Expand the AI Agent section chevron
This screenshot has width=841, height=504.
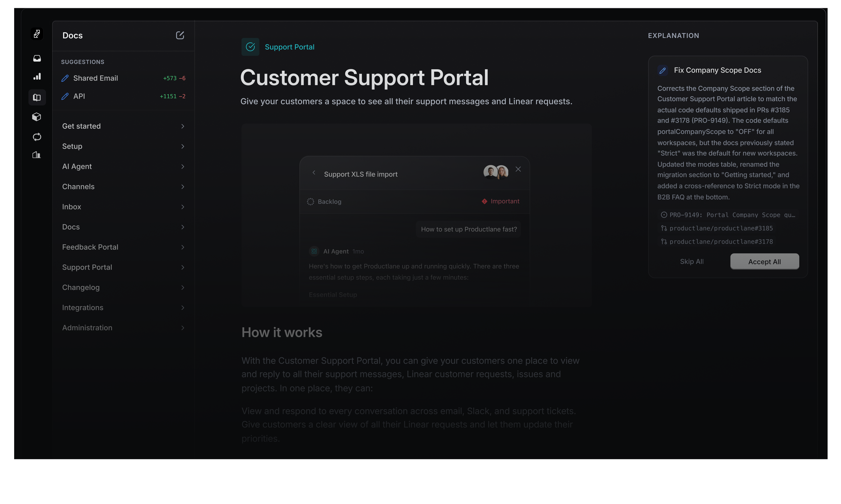(183, 167)
